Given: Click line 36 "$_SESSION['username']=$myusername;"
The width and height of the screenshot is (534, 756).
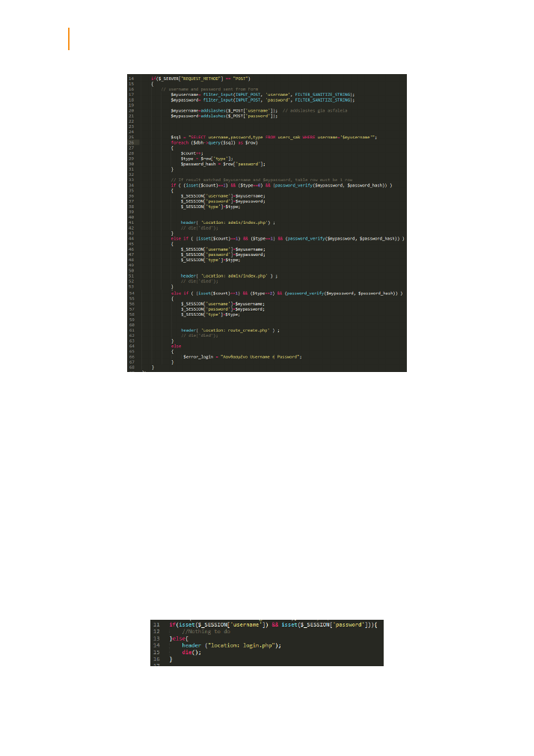Looking at the screenshot, I should pyautogui.click(x=223, y=196).
